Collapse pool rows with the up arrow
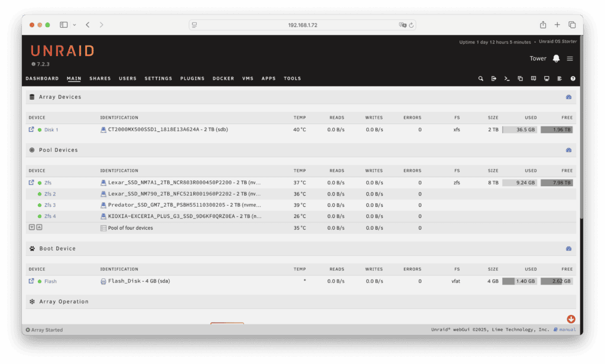The width and height of the screenshot is (605, 364). point(39,227)
